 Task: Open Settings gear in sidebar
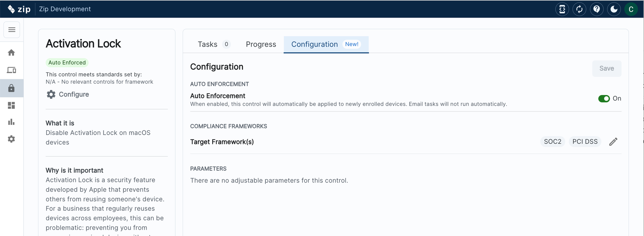[11, 139]
